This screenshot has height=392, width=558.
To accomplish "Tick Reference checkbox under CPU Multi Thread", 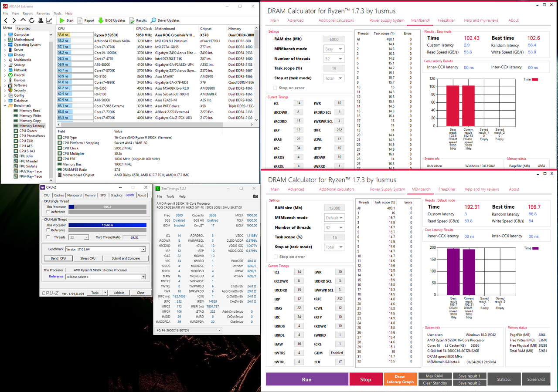I will [48, 230].
